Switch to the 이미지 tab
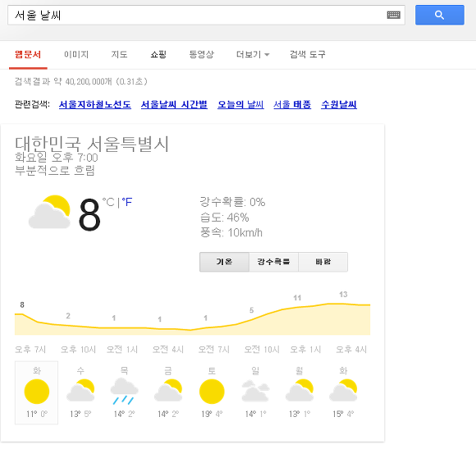The image size is (476, 449). coord(76,55)
